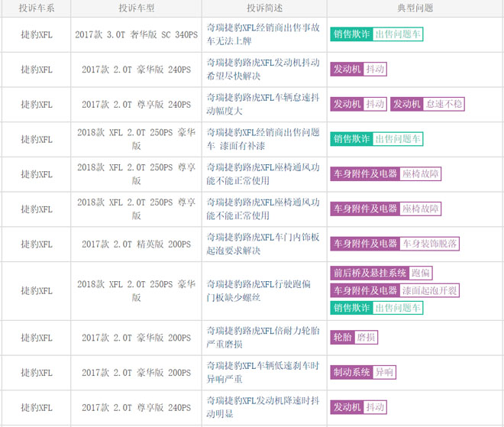Click 发动机 tag in 希望尽快解决 row

[347, 69]
